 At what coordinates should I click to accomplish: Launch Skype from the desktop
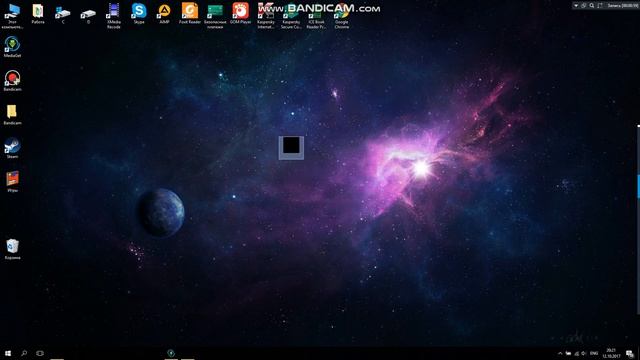139,13
